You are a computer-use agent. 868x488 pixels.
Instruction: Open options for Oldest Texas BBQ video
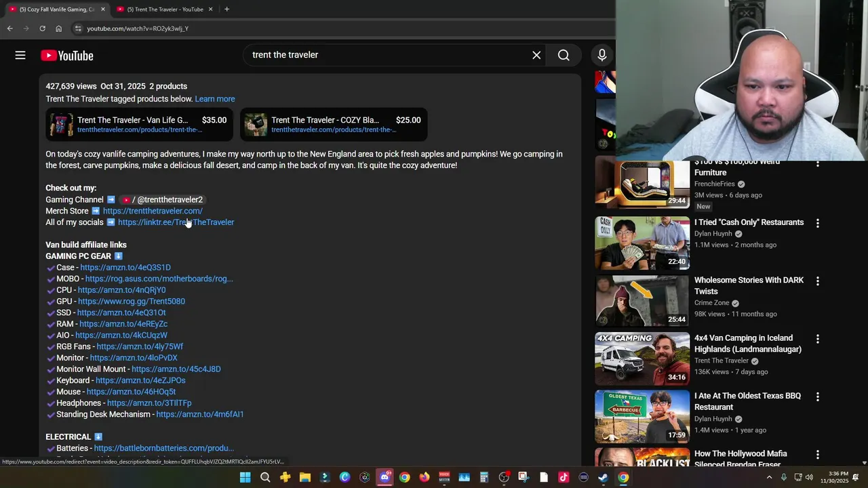817,396
